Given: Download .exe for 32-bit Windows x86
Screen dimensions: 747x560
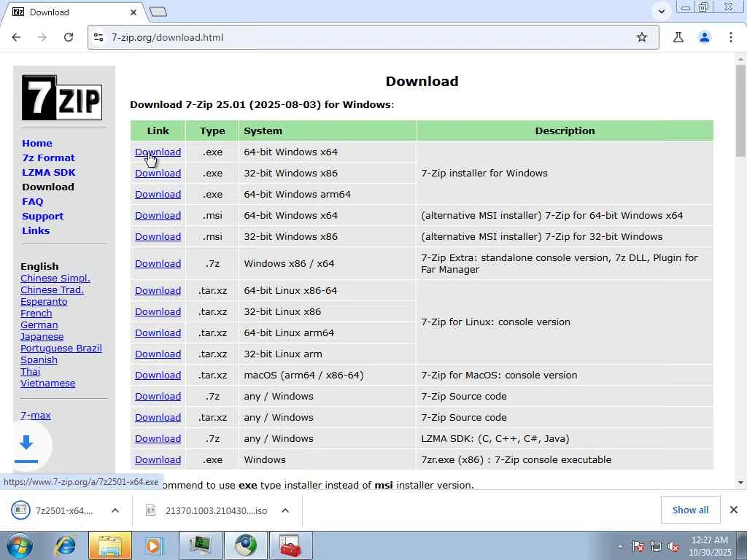Looking at the screenshot, I should tap(158, 173).
